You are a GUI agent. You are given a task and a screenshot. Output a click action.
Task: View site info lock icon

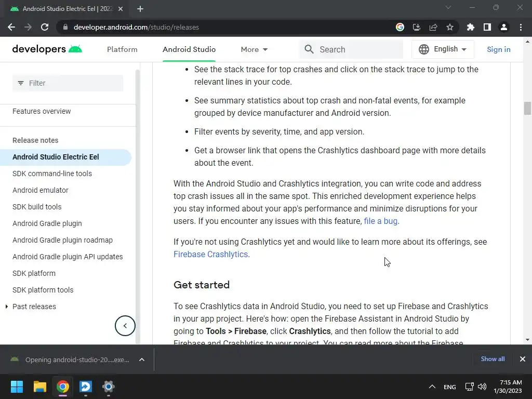65,27
